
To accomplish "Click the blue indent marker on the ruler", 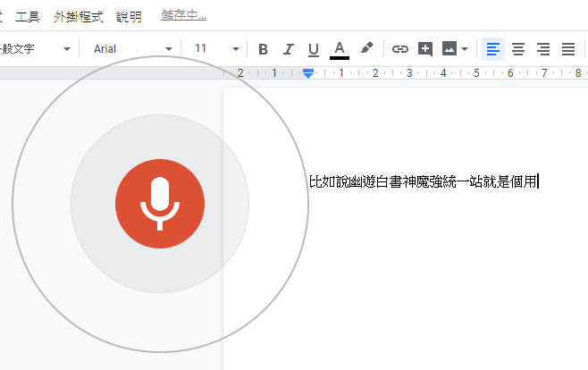I will pyautogui.click(x=308, y=73).
